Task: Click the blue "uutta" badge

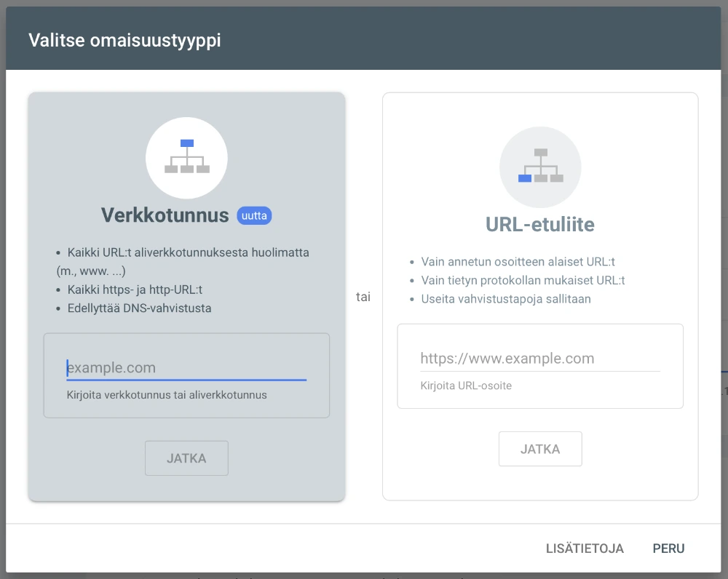Action: click(254, 216)
